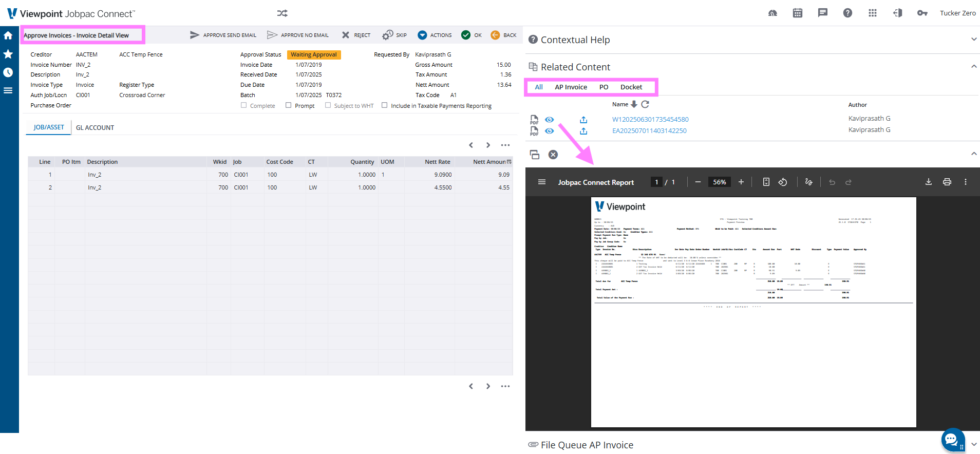Rotate the PDF document
980x454 pixels.
[x=783, y=182]
